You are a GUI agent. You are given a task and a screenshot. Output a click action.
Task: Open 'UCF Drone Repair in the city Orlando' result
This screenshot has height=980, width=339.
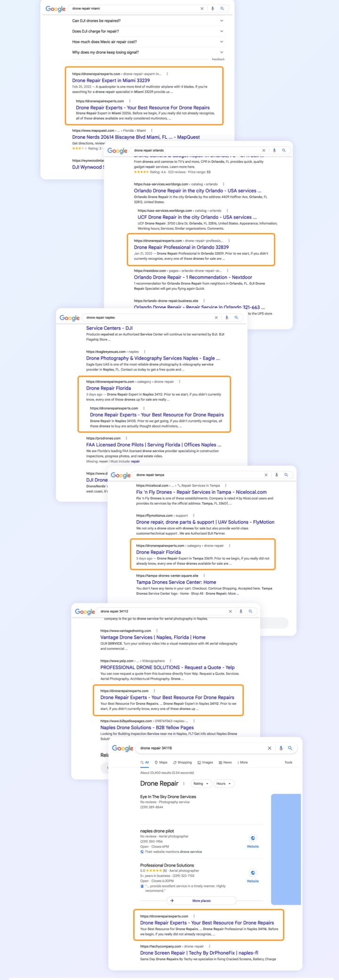[x=197, y=217]
